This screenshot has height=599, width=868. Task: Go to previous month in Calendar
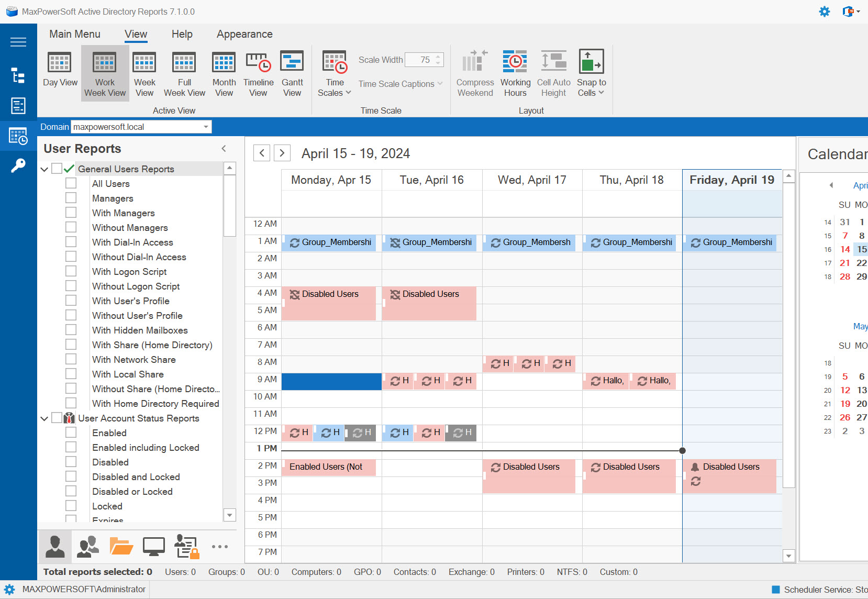831,185
